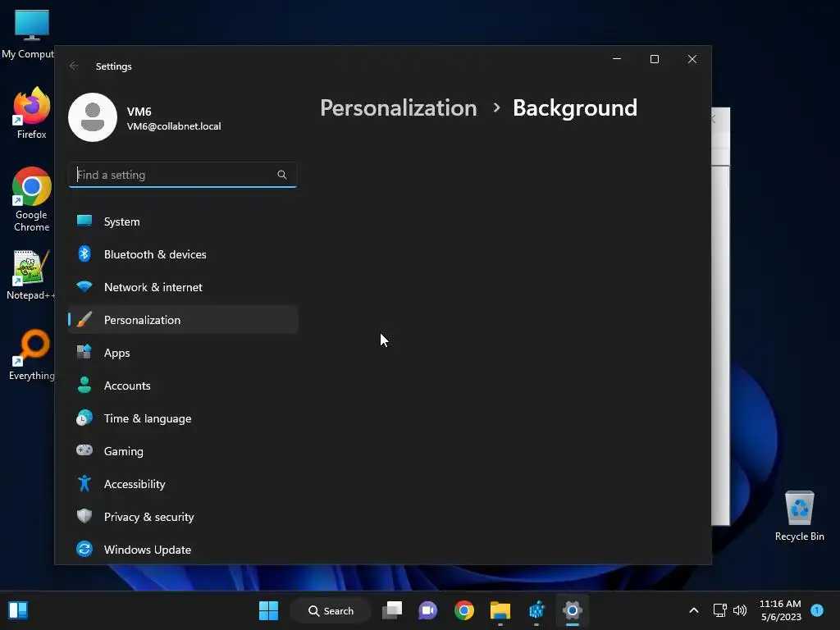Launch Google Chrome from the taskbar
This screenshot has width=840, height=630.
(464, 610)
